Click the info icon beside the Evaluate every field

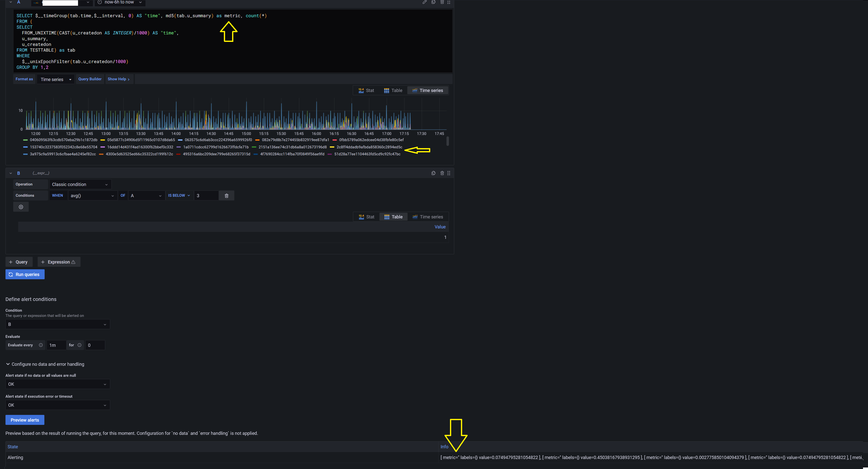coord(41,345)
